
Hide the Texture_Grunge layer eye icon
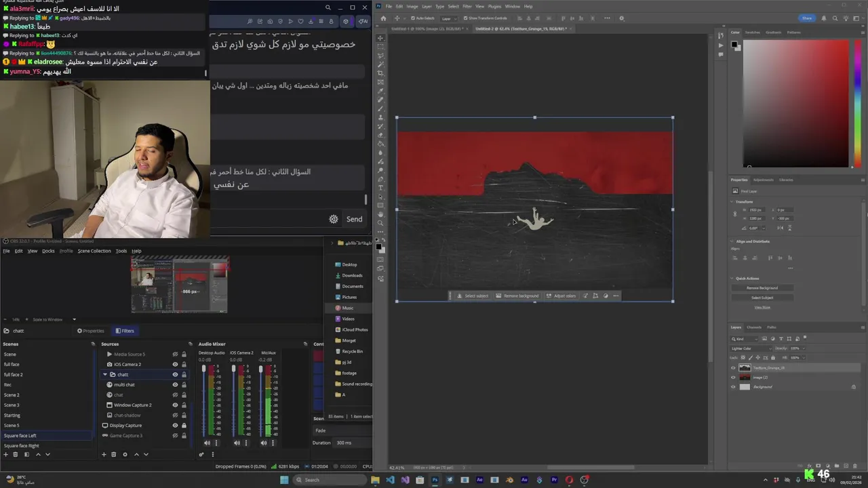click(x=733, y=368)
